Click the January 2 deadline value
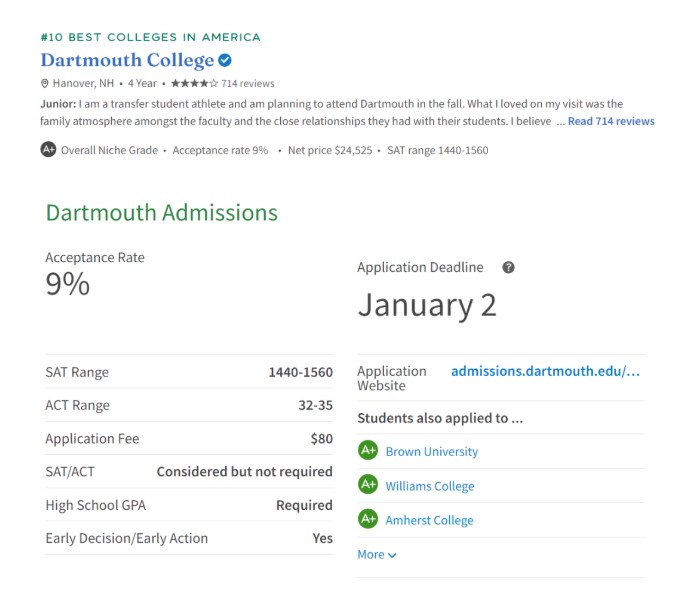Viewport: 689px width, 596px height. pyautogui.click(x=427, y=305)
